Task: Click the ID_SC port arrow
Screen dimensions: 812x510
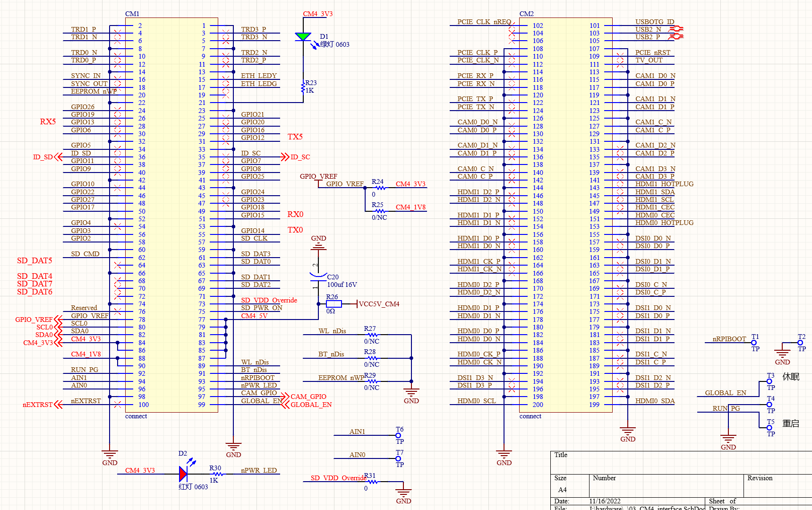Action: coord(285,157)
